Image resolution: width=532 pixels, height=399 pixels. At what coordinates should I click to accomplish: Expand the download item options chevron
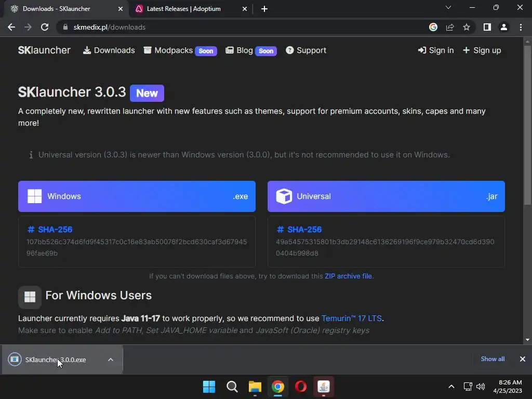[x=111, y=360]
